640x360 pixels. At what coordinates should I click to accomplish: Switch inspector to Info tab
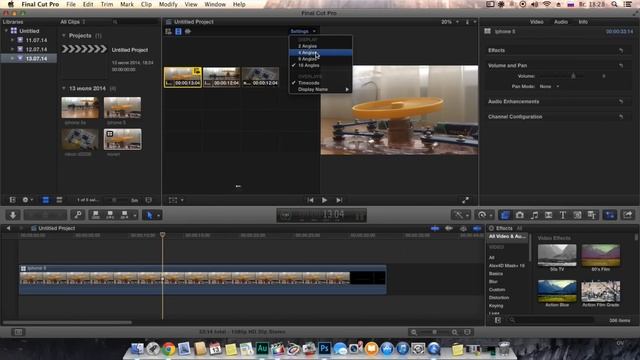[583, 22]
